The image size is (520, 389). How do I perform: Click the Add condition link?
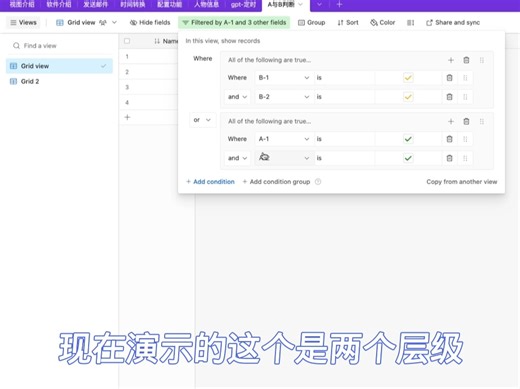pyautogui.click(x=210, y=182)
